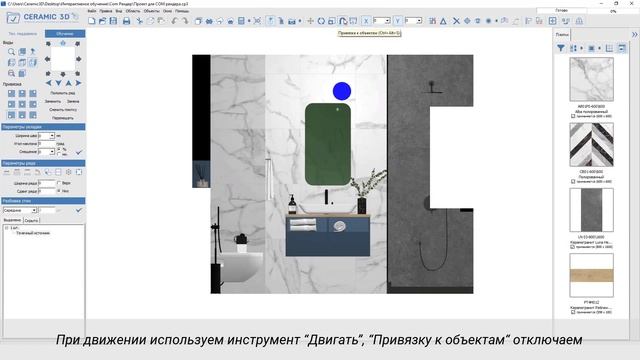Viewport: 640px width, 360px height.
Task: Disable the Object snap magnet icon
Action: pyautogui.click(x=343, y=21)
